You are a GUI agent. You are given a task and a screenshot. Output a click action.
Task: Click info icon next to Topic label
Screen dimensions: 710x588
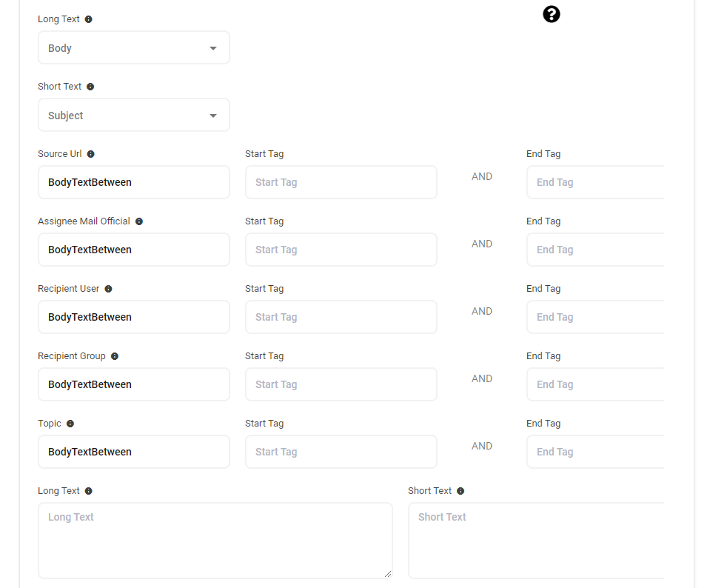pyautogui.click(x=70, y=424)
